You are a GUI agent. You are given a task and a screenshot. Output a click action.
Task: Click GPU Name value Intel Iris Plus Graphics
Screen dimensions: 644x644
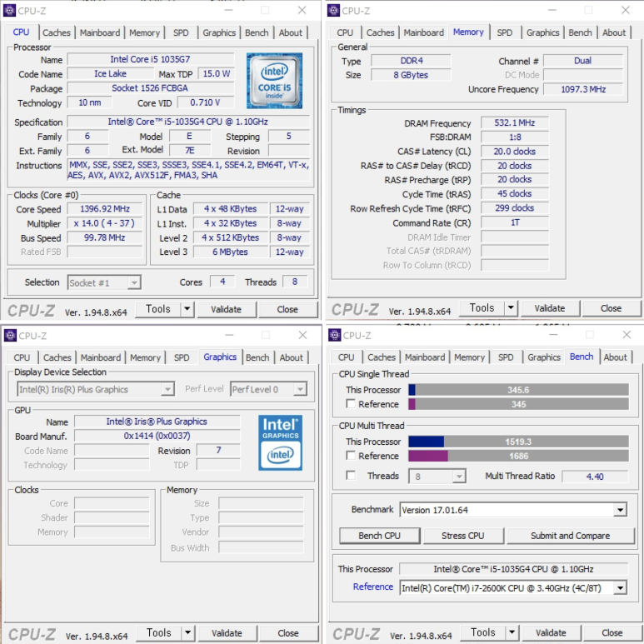coord(157,422)
